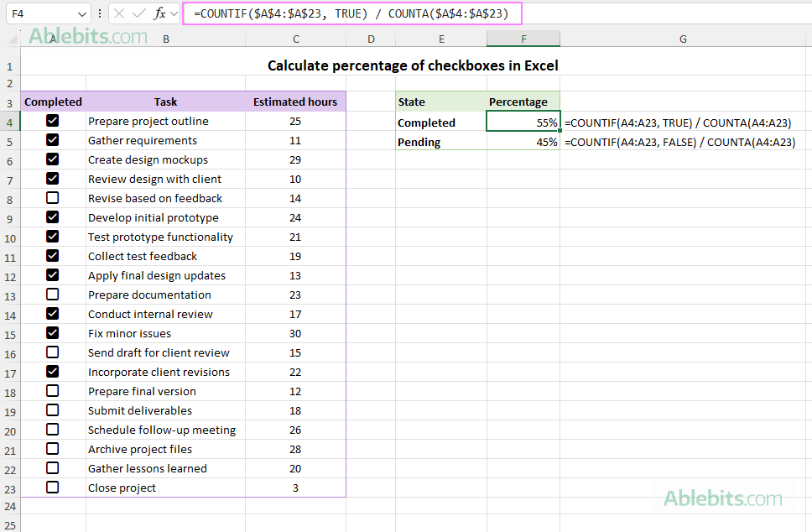Expand the formula bar with its chevron
Viewport: 812px width, 532px height.
coord(174,13)
